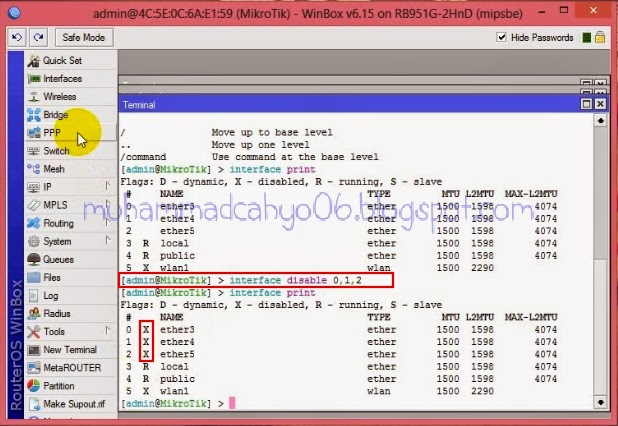
Task: Open Quick Set wizard icon
Action: point(34,61)
